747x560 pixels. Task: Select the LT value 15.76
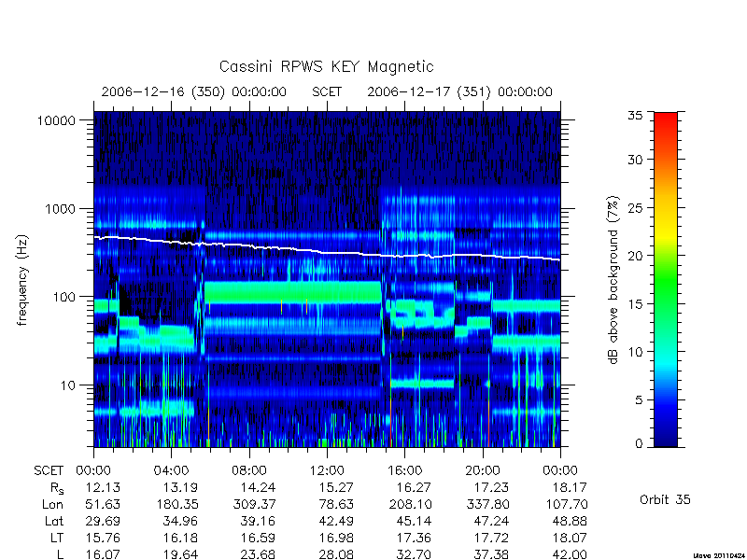(x=103, y=538)
